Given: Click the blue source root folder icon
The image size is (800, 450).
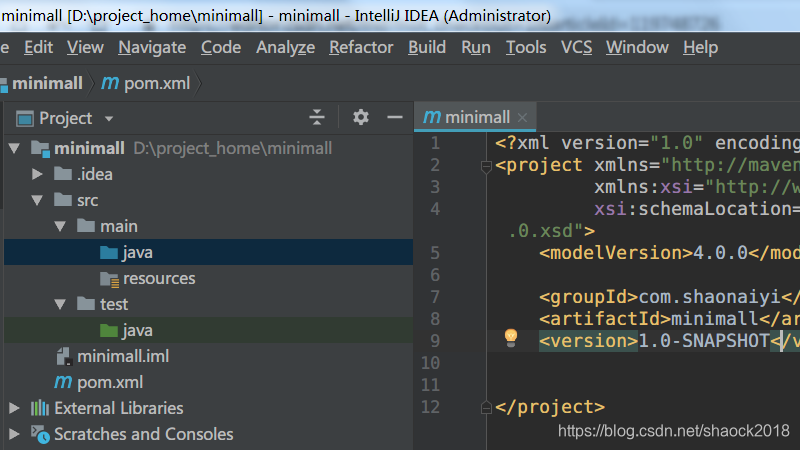Looking at the screenshot, I should coord(109,252).
